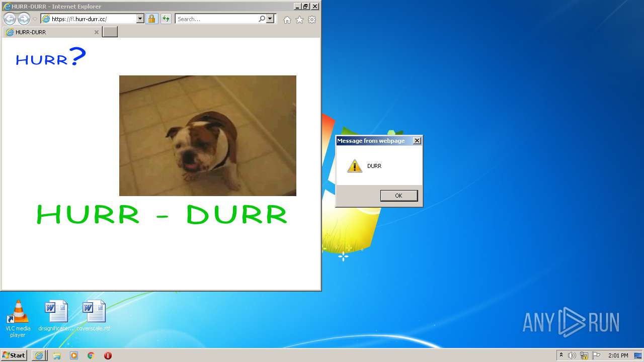
Task: Click OK in the Message from webpage dialog
Action: pos(399,196)
